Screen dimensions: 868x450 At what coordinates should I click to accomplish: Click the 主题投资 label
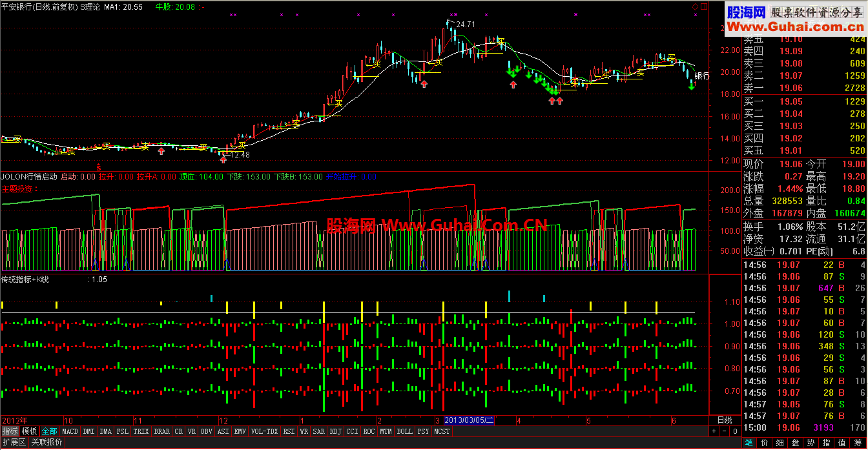pos(19,189)
